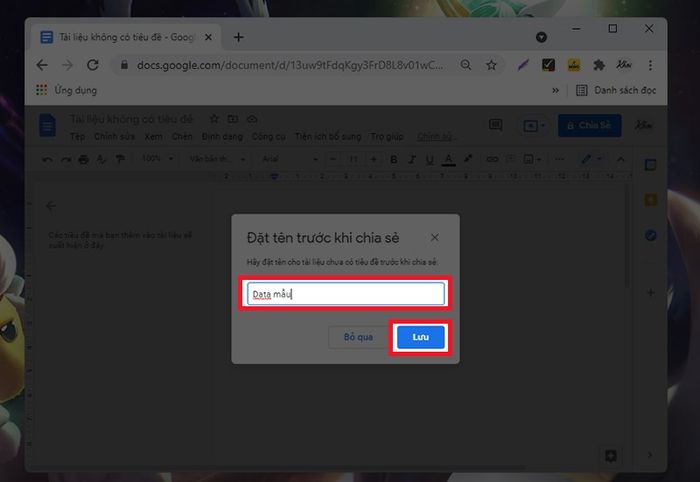Click the Docs home logo
The height and width of the screenshot is (482, 700).
pos(47,125)
